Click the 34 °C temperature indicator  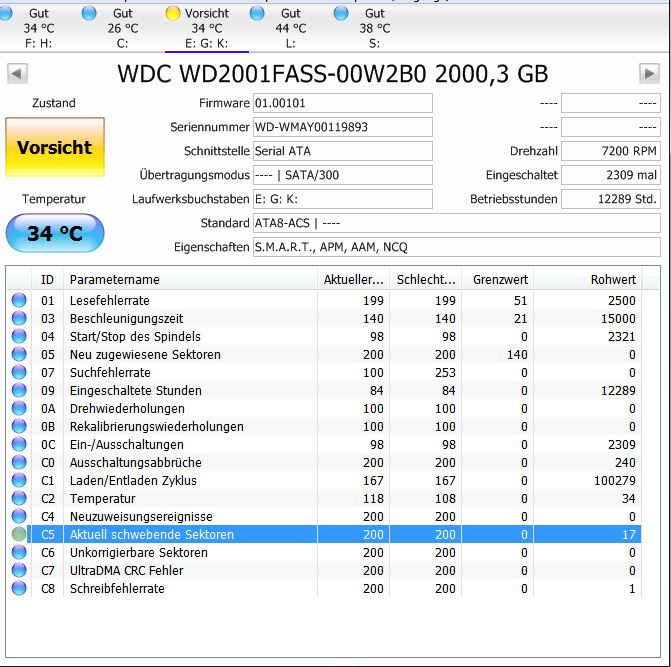55,233
